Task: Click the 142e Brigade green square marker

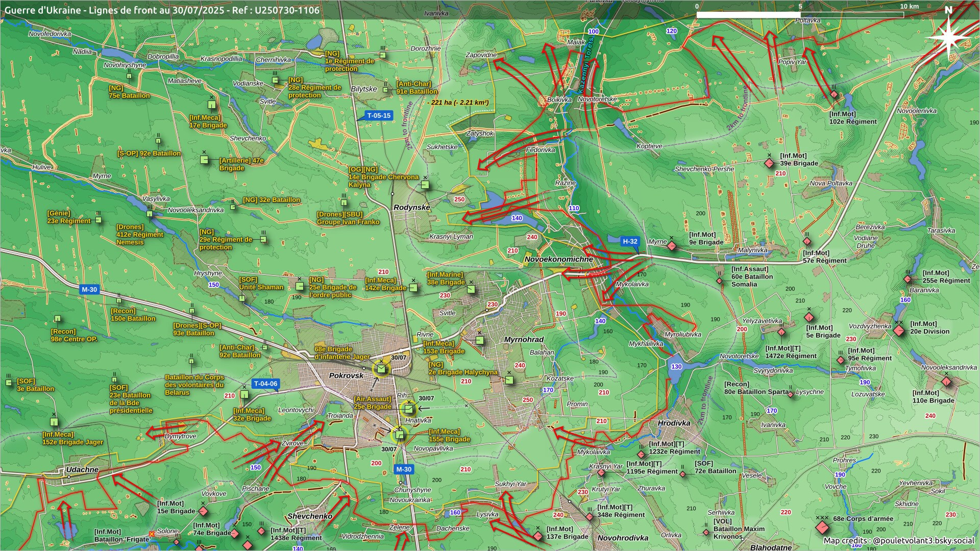Action: (x=413, y=288)
